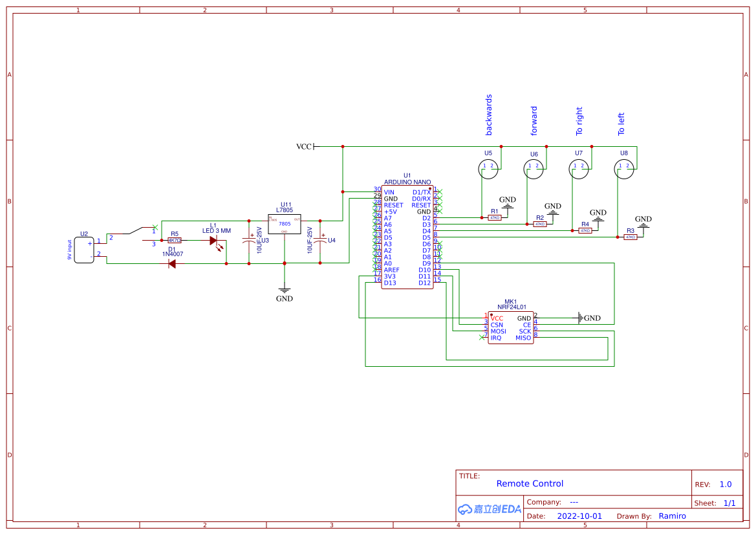The width and height of the screenshot is (756, 535).
Task: Click the "To right" label above U7
Action: pos(579,121)
